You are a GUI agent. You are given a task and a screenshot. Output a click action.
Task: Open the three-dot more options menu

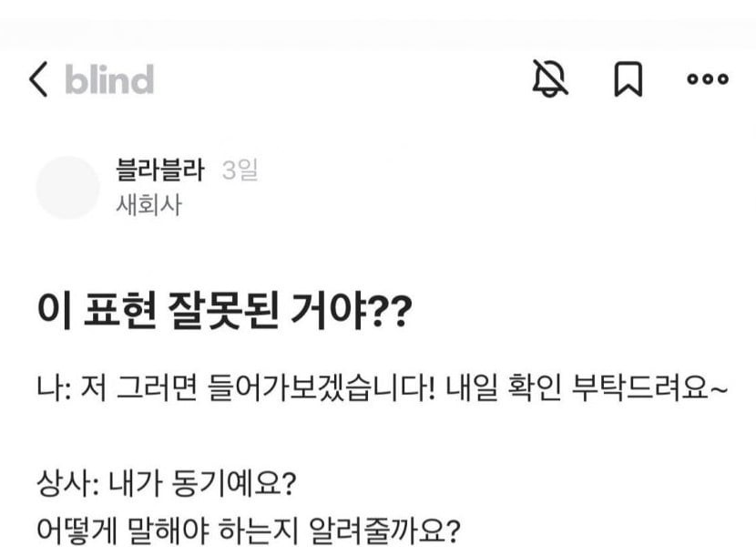click(707, 80)
